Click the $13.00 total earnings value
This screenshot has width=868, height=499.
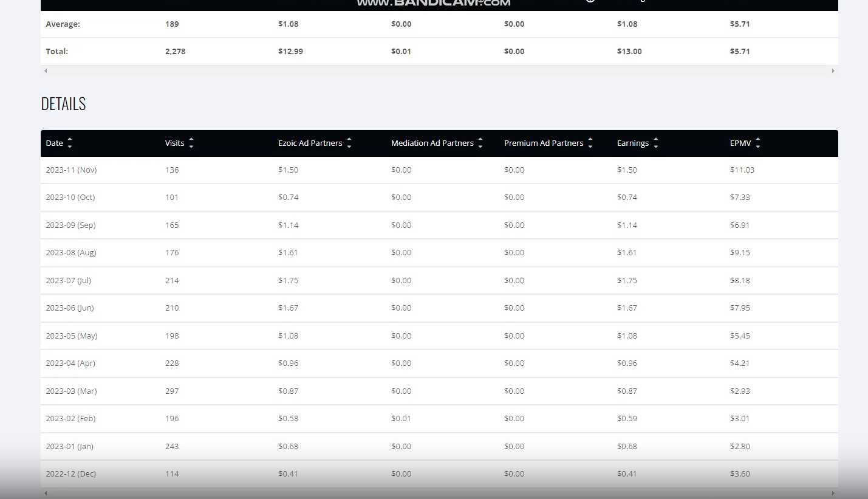[x=629, y=52]
